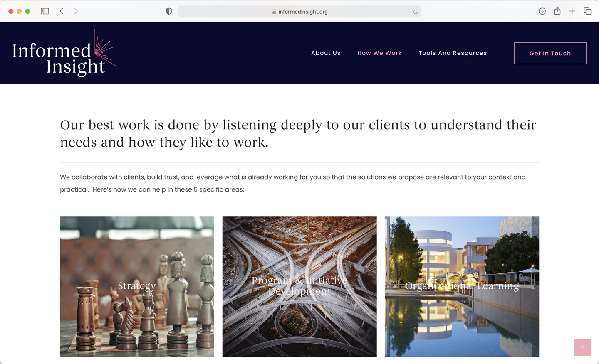
Task: Go back to the previous page
Action: point(62,11)
